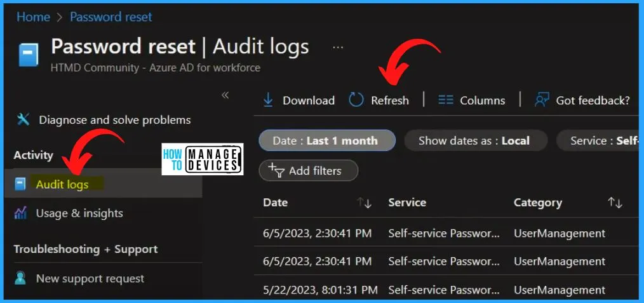
Task: Open the ellipsis more options next to the title
Action: click(x=338, y=48)
